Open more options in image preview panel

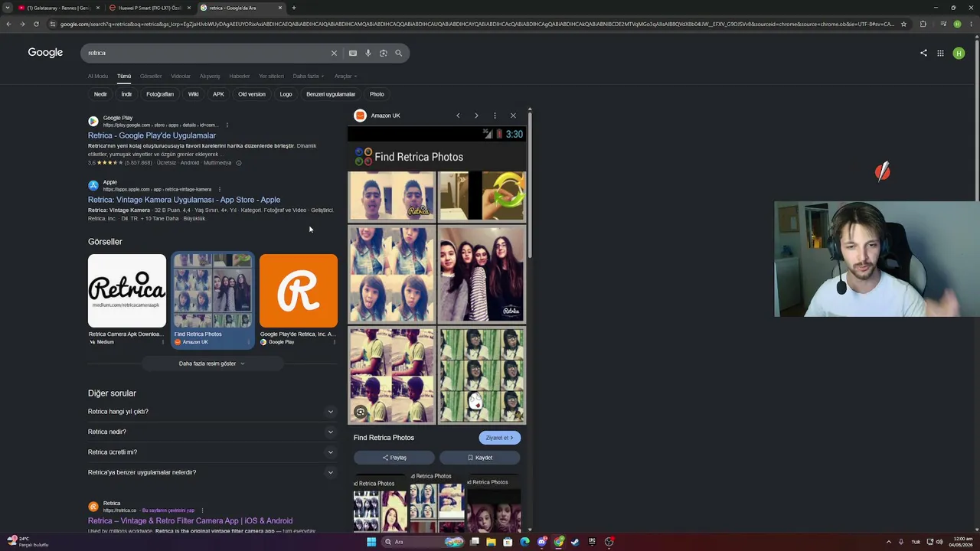click(495, 116)
